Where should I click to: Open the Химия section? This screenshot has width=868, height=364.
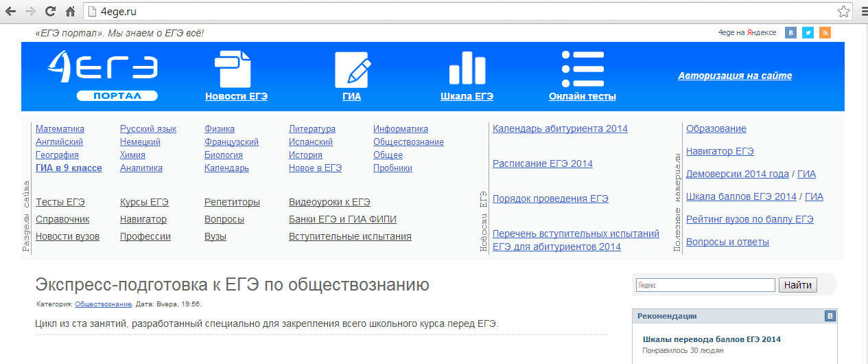click(x=132, y=155)
